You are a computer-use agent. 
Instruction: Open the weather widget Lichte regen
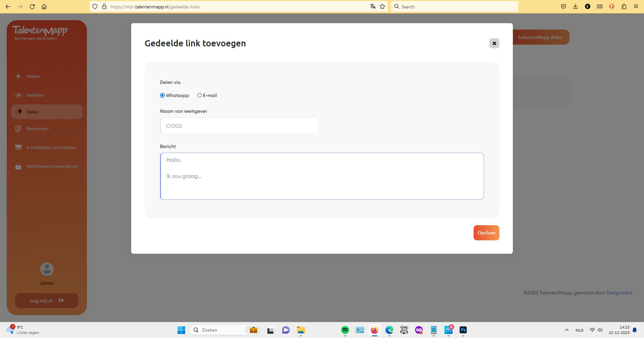pyautogui.click(x=23, y=330)
